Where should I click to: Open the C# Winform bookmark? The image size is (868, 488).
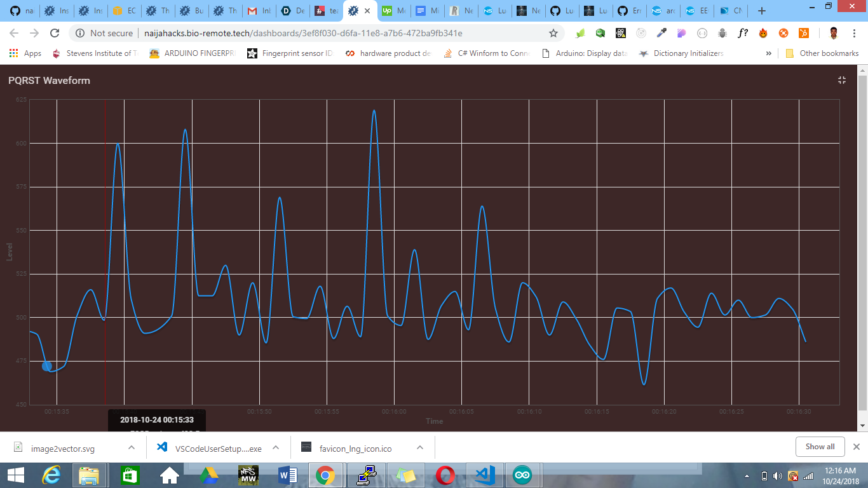(486, 53)
